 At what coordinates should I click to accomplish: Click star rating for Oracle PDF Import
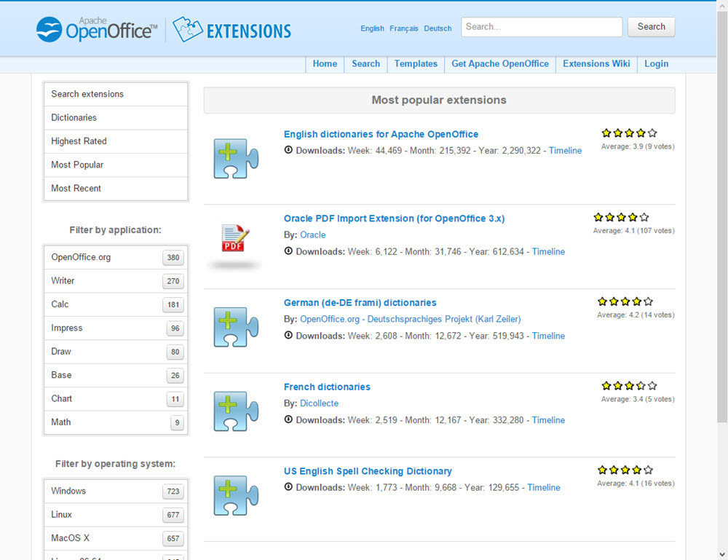pos(621,217)
